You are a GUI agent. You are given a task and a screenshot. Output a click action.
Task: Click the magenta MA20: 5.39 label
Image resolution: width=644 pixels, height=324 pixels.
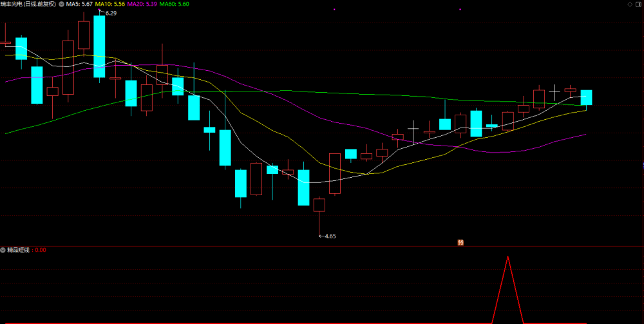142,4
